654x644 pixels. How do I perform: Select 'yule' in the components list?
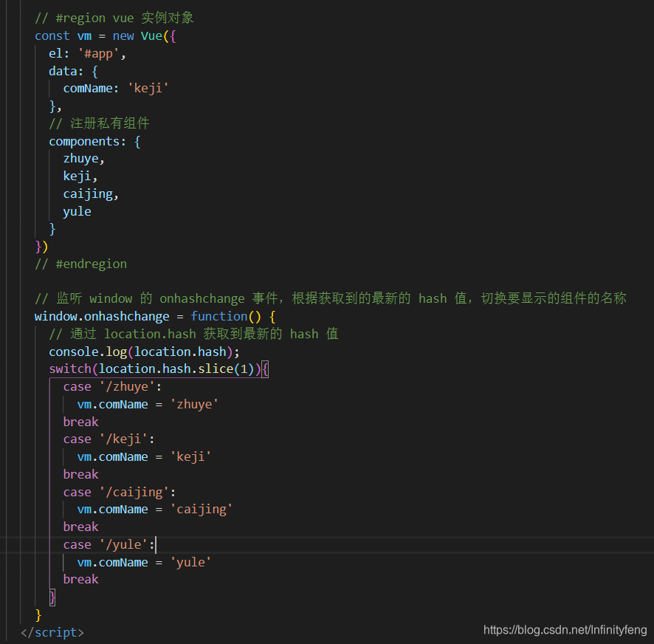click(x=78, y=212)
